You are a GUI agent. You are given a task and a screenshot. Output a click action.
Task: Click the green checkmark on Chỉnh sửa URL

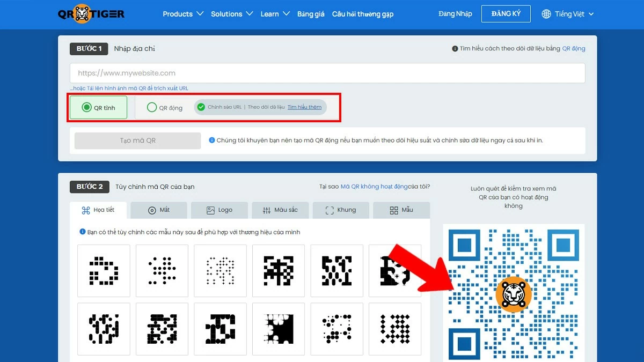pos(201,107)
